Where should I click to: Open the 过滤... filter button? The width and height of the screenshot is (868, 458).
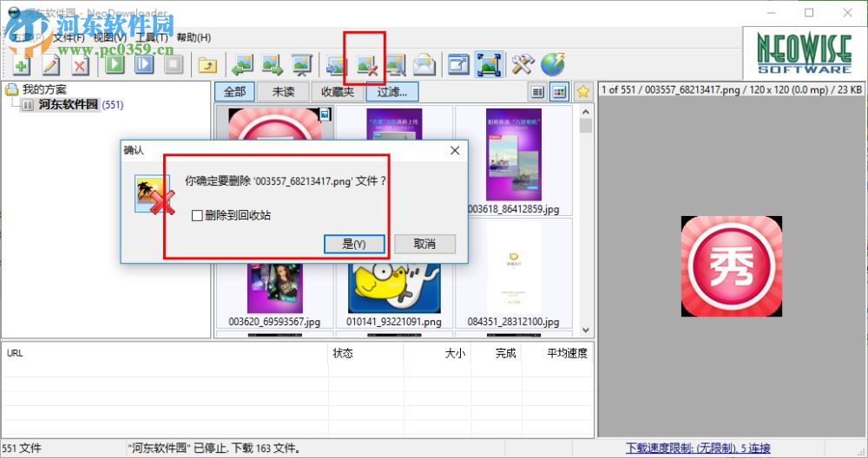(x=392, y=92)
